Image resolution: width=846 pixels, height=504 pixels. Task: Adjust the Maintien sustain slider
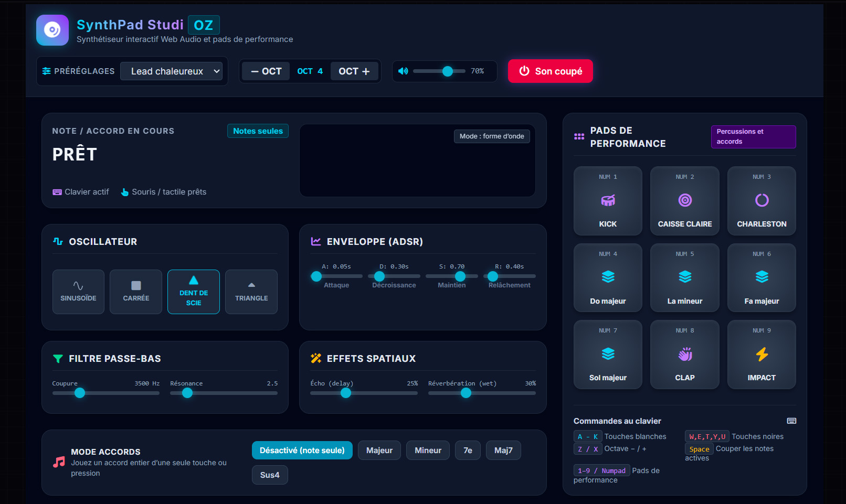(452, 276)
